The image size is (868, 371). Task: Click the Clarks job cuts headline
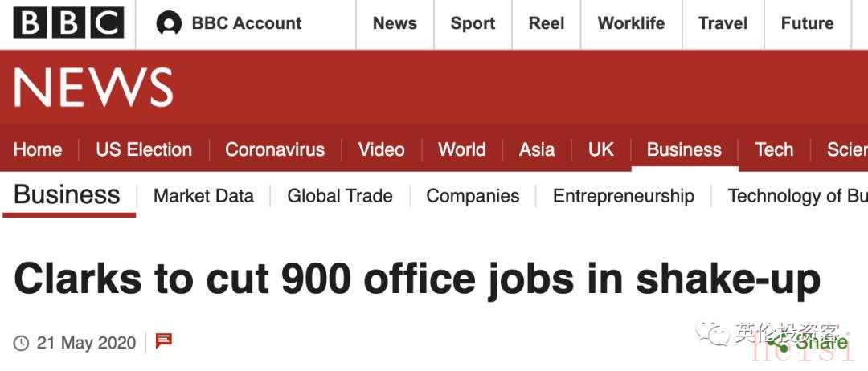(x=417, y=279)
